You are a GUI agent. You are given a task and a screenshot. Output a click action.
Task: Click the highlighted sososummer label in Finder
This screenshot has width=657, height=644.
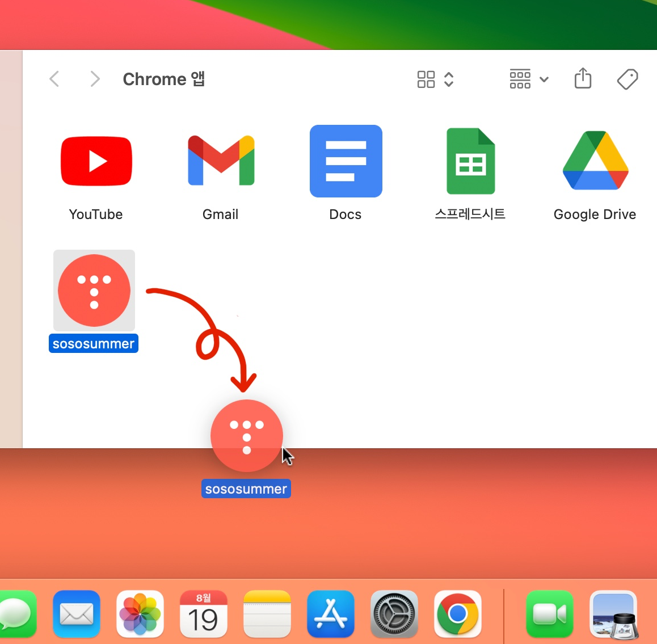coord(94,344)
